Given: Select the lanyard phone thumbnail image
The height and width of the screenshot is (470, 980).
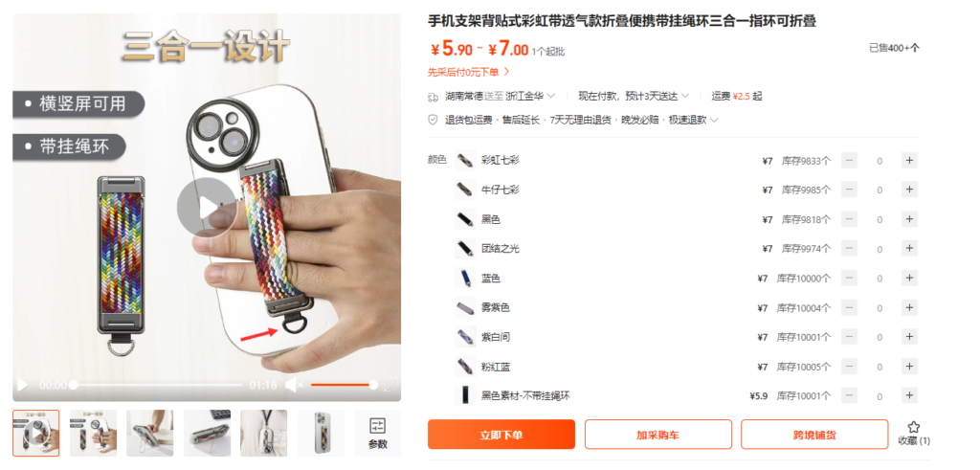Looking at the screenshot, I should coord(264,433).
